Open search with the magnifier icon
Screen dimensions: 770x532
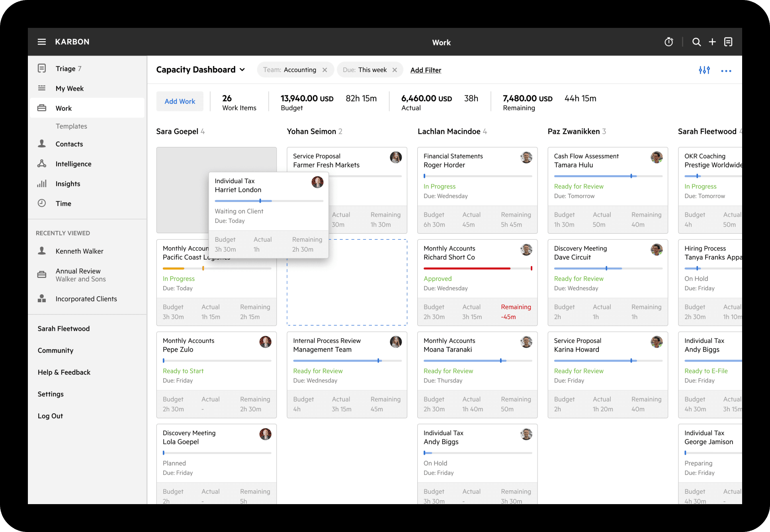click(696, 42)
